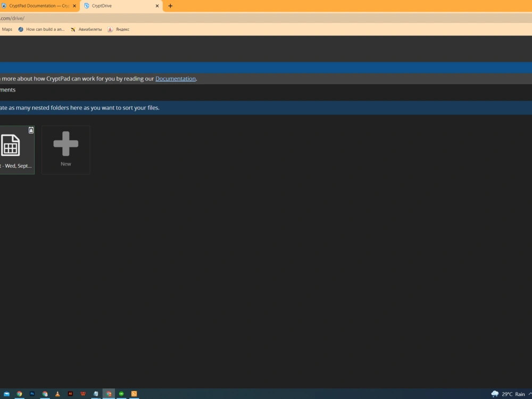
Task: Open the notepad document icon in taskbar
Action: pos(96,394)
